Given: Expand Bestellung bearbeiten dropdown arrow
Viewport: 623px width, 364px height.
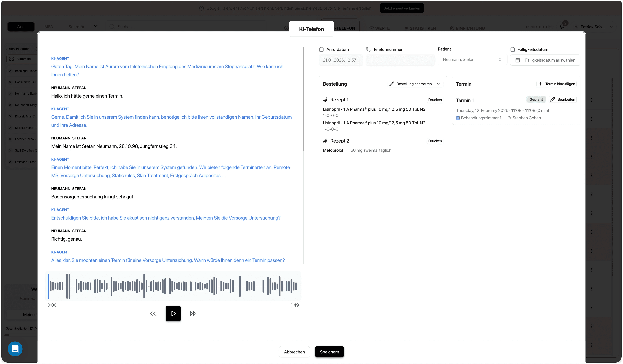Looking at the screenshot, I should 438,84.
